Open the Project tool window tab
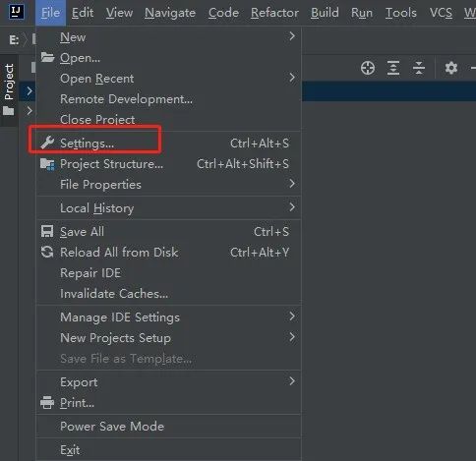 click(x=9, y=90)
